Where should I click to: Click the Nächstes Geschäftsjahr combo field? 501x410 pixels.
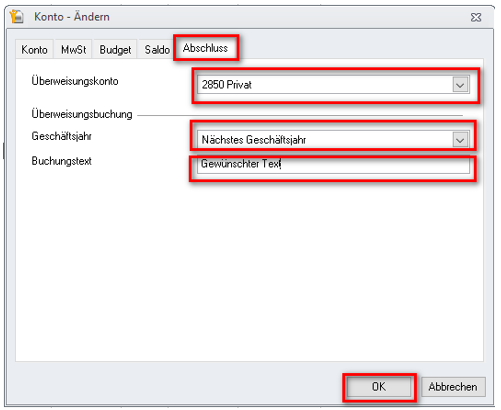tap(333, 140)
